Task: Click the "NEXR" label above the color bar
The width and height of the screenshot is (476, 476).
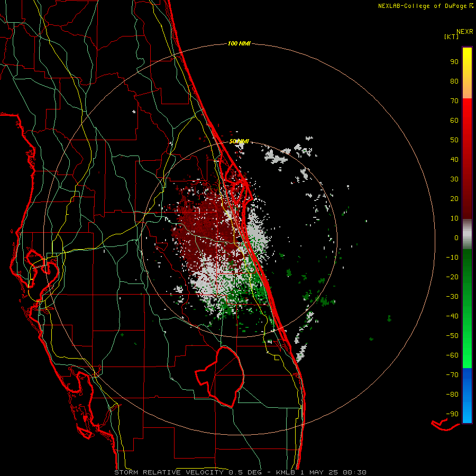Action: pyautogui.click(x=465, y=32)
